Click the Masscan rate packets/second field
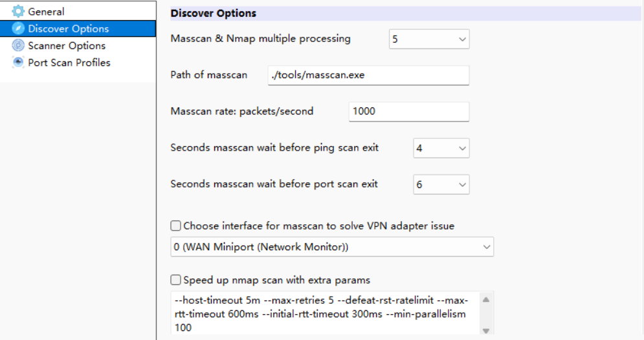 click(x=408, y=112)
